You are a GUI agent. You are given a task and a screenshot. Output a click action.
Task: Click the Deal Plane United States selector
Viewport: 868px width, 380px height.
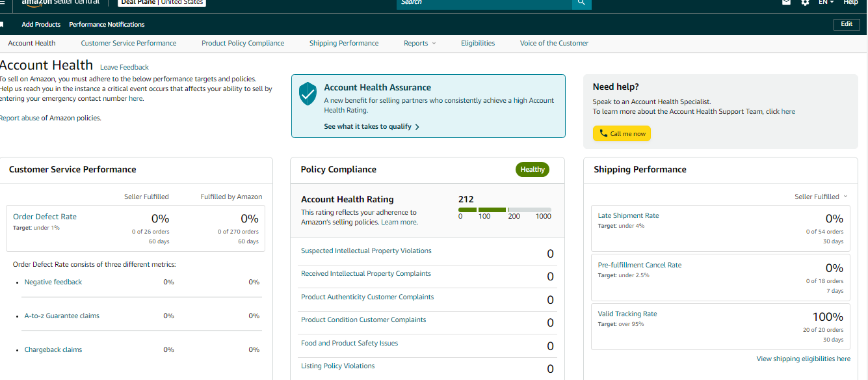click(x=162, y=3)
